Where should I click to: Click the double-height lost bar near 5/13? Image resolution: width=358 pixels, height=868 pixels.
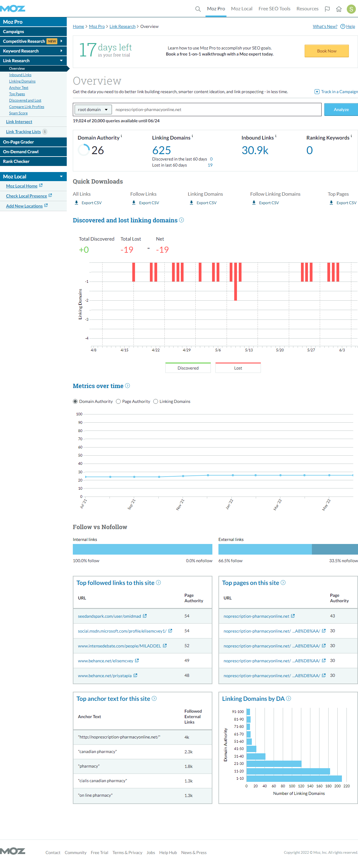(236, 281)
